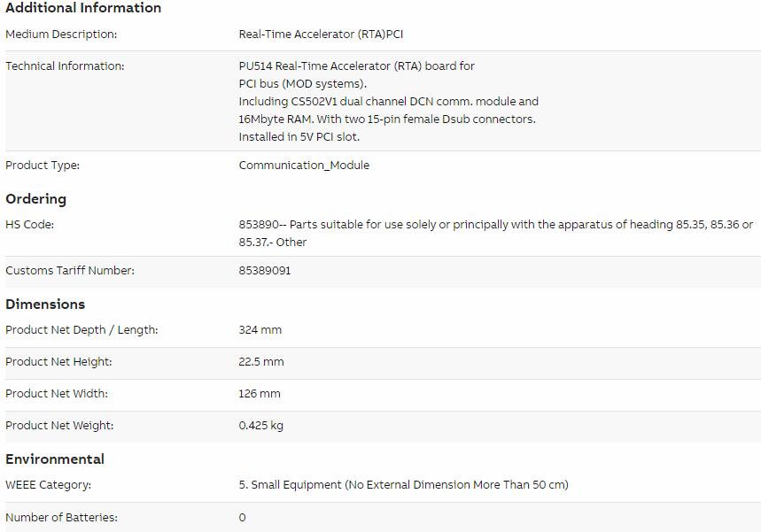The height and width of the screenshot is (532, 761).
Task: Click the Product Net Depth / Length label
Action: tap(82, 330)
